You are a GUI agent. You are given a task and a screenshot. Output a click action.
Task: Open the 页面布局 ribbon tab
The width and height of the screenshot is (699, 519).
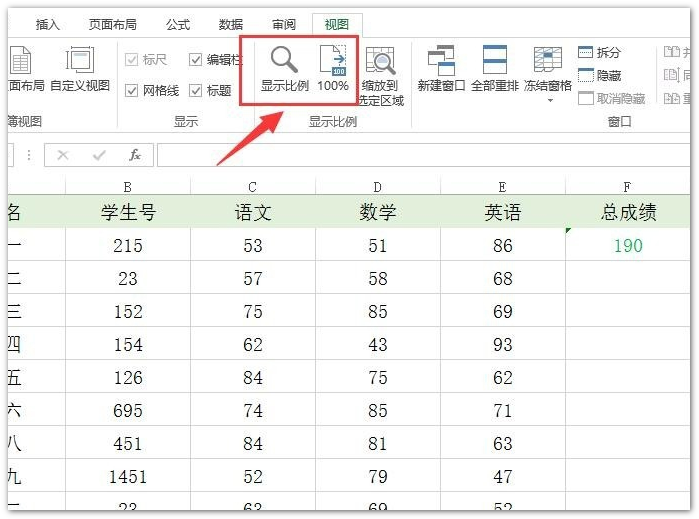click(113, 25)
